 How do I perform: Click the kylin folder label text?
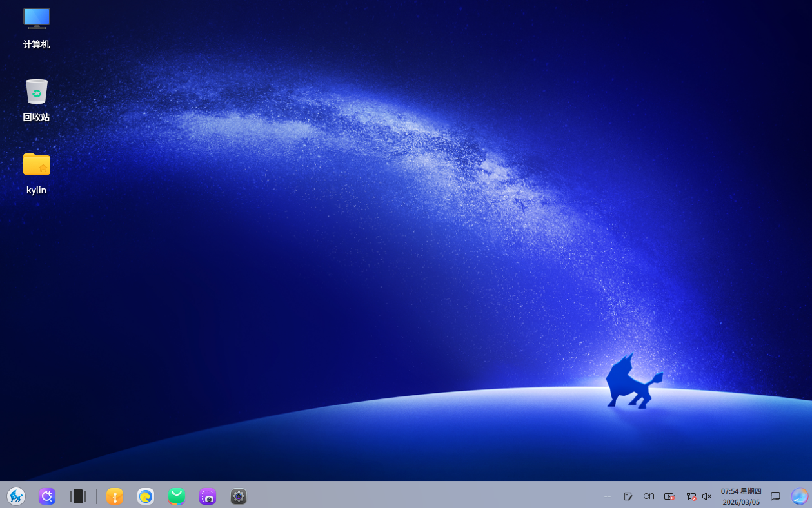37,190
